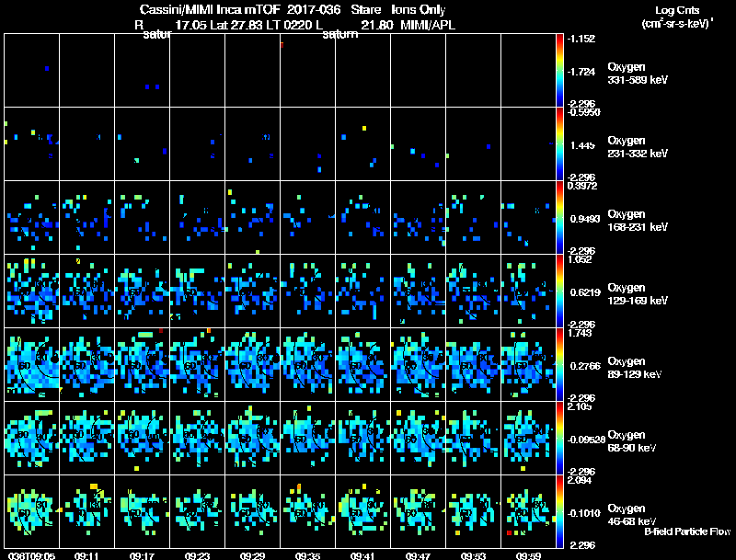736x560 pixels.
Task: Click the Oxygen 331-589 keV row label
Action: (638, 74)
